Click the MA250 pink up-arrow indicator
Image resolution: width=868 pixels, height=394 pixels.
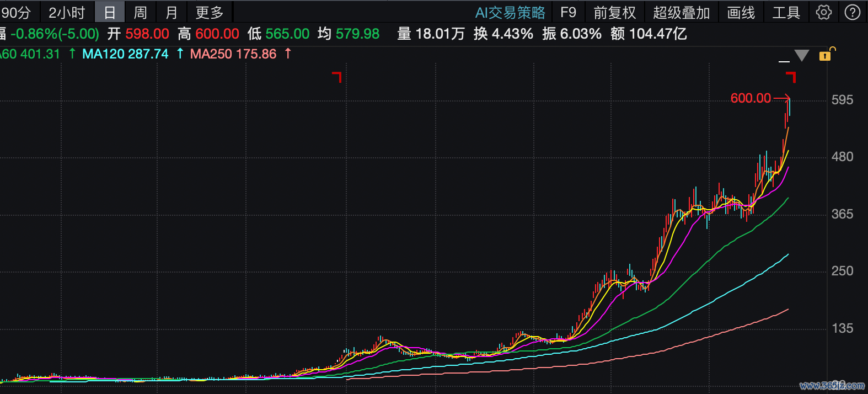288,54
